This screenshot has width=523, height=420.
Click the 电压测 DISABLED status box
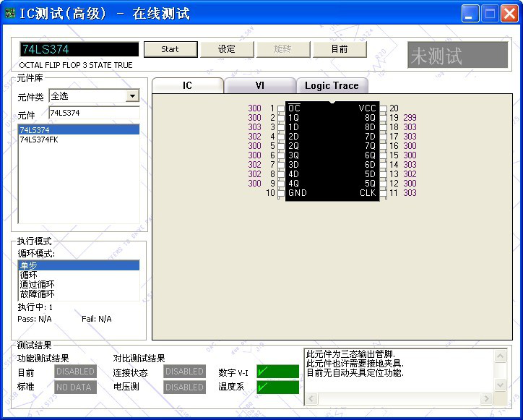coord(184,387)
